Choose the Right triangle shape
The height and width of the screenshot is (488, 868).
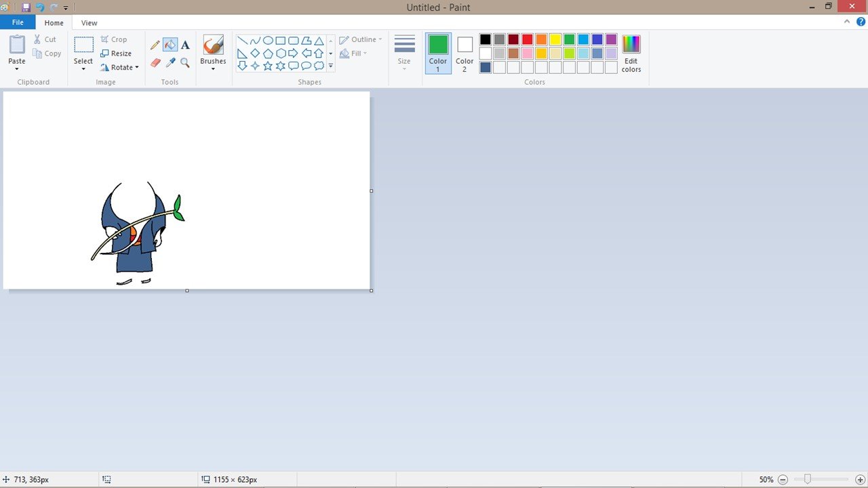pyautogui.click(x=242, y=54)
